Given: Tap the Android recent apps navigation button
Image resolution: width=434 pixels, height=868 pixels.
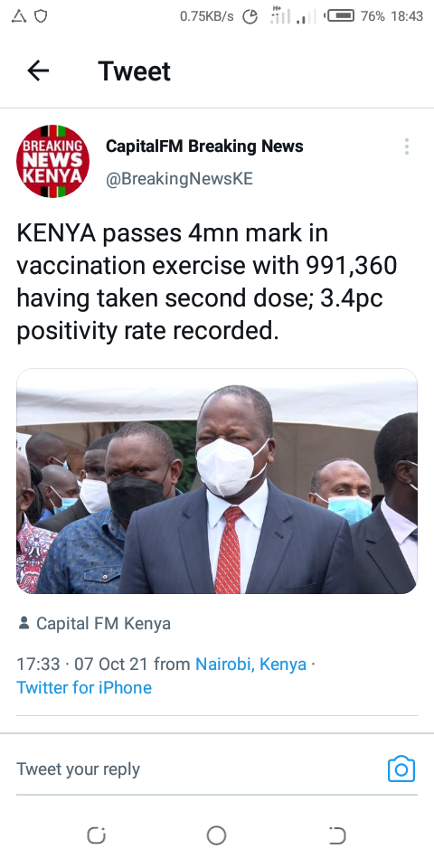Looking at the screenshot, I should tap(97, 835).
